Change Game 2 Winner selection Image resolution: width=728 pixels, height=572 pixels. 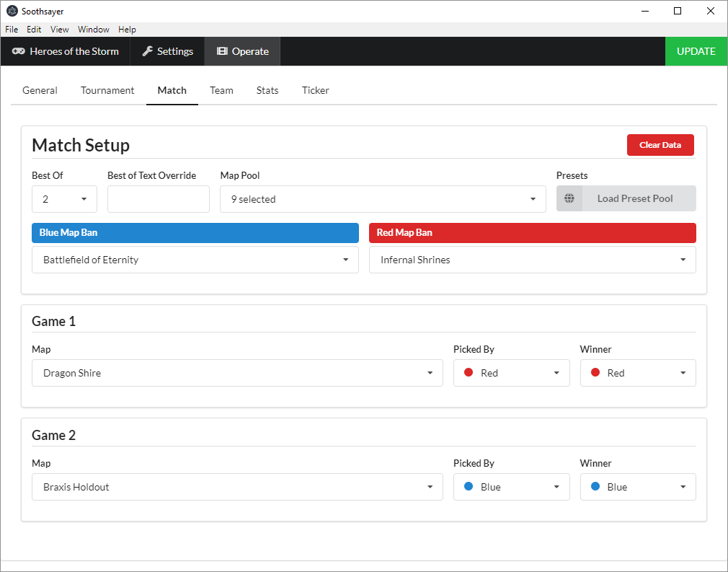coord(638,487)
